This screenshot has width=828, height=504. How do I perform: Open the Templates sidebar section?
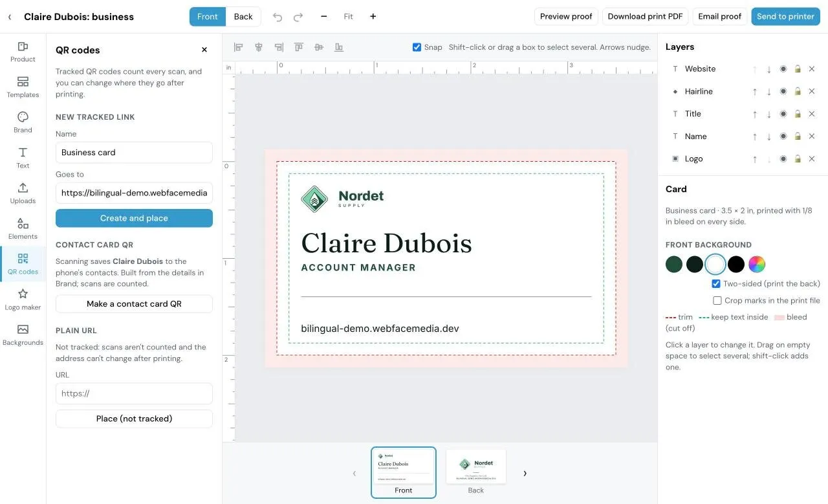23,87
